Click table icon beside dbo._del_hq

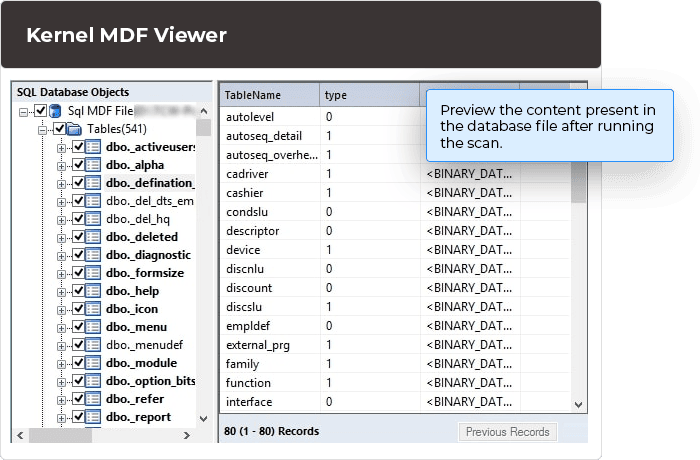93,219
